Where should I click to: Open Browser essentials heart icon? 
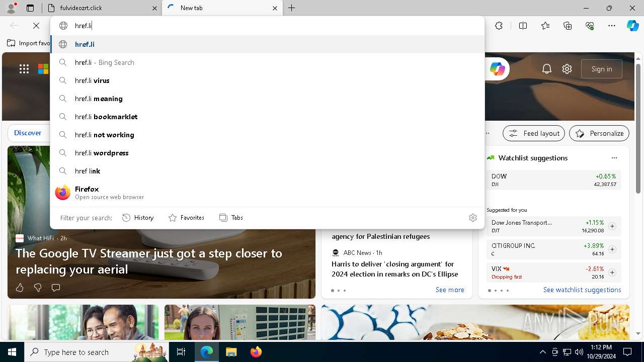(590, 26)
